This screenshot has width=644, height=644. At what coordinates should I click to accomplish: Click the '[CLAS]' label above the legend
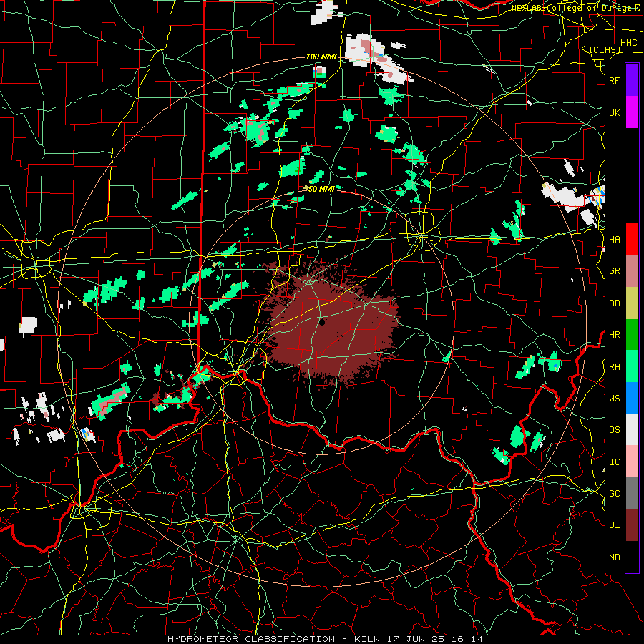[x=605, y=50]
